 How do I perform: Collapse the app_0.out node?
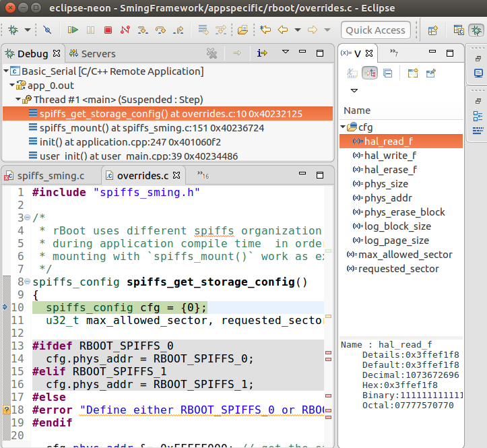[12, 85]
